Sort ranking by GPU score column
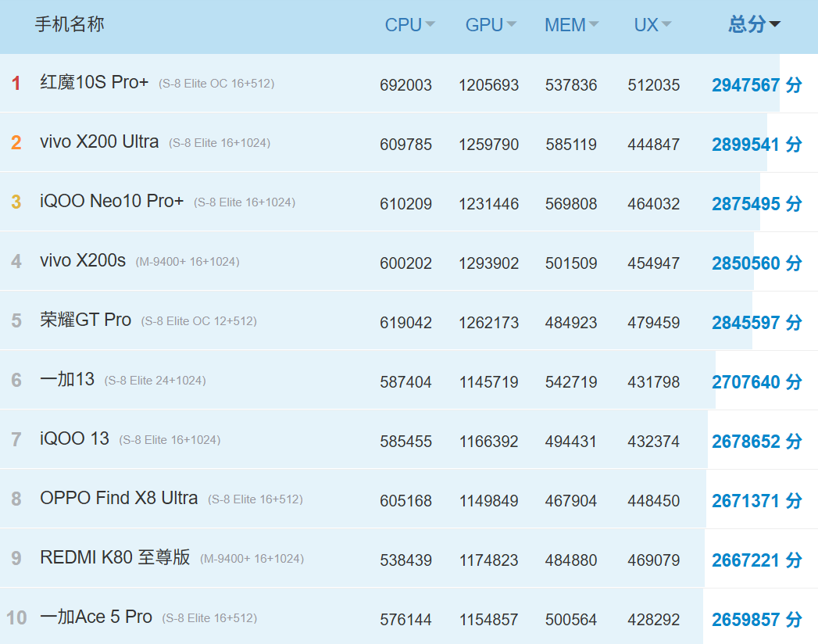818x644 pixels. click(491, 24)
